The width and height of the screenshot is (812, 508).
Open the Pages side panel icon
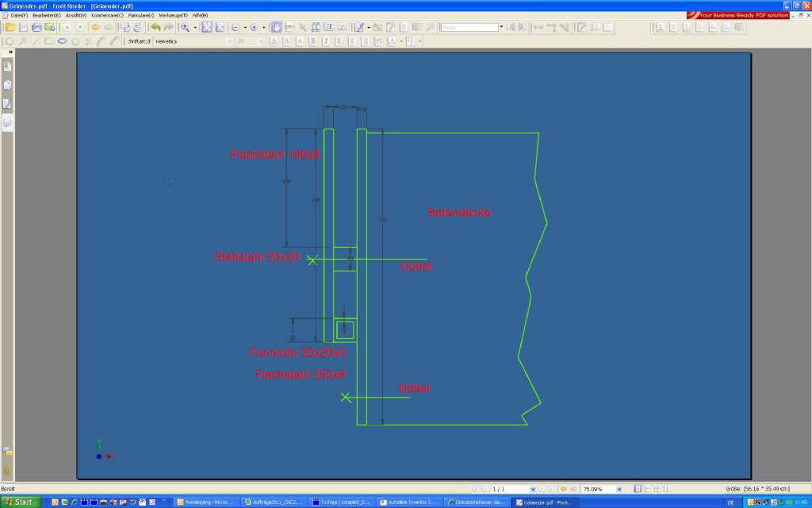pyautogui.click(x=7, y=85)
